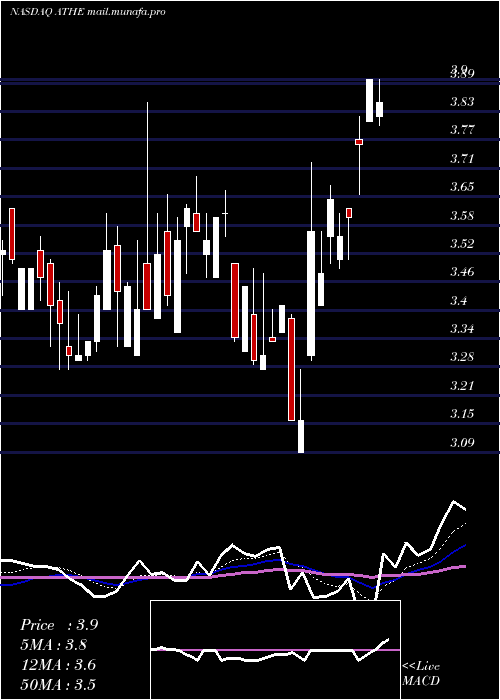The width and height of the screenshot is (500, 700).
Task: Click the last white candlestick near 3.83
Action: (379, 109)
